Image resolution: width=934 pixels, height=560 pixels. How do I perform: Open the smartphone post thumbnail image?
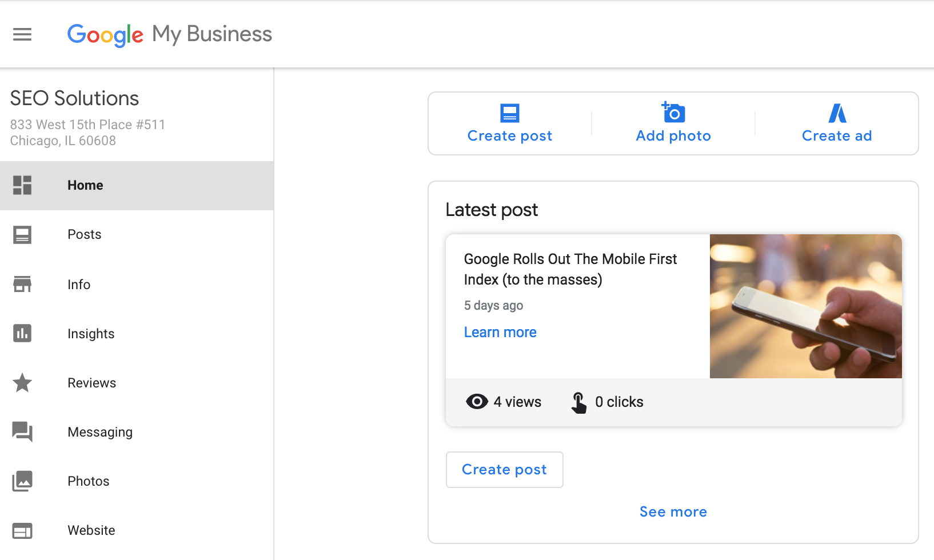point(806,306)
